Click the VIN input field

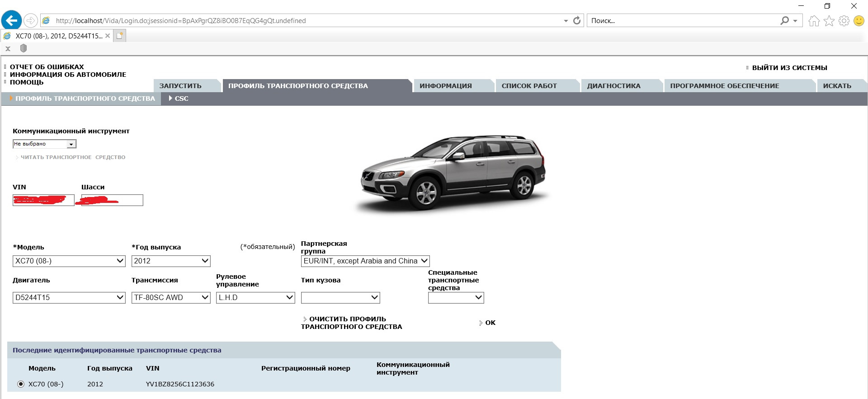point(43,200)
